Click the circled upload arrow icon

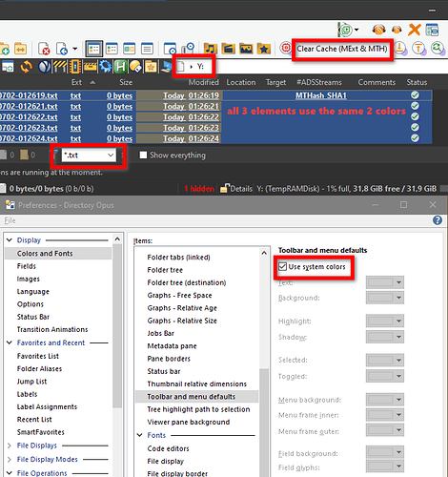[418, 49]
